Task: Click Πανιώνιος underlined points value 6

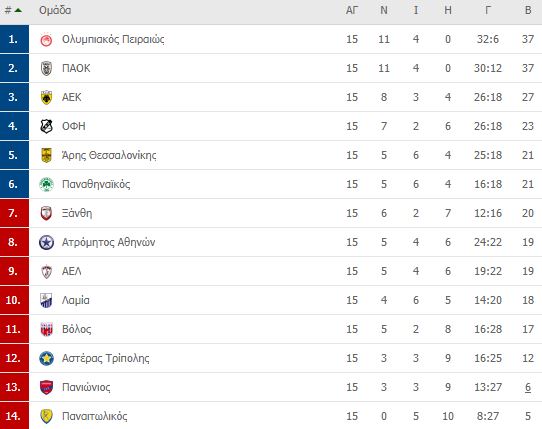Action: pyautogui.click(x=528, y=388)
